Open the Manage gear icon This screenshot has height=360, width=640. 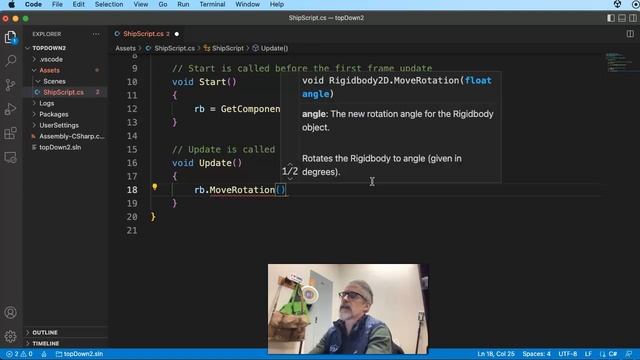click(11, 336)
